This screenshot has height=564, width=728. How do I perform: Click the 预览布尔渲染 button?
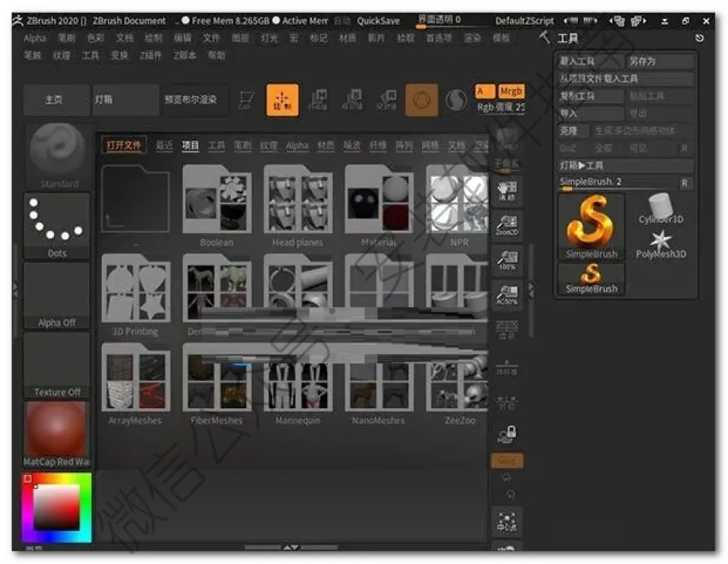(x=196, y=100)
